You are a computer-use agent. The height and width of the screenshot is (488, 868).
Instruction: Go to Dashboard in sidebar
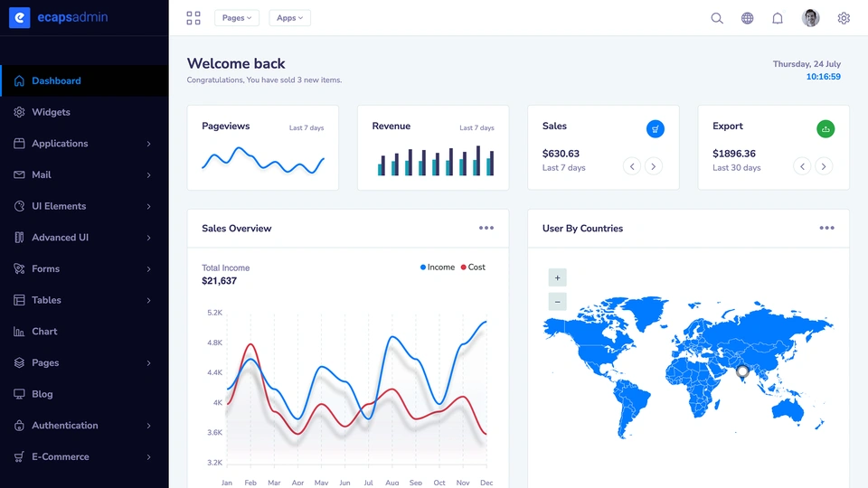pos(84,80)
